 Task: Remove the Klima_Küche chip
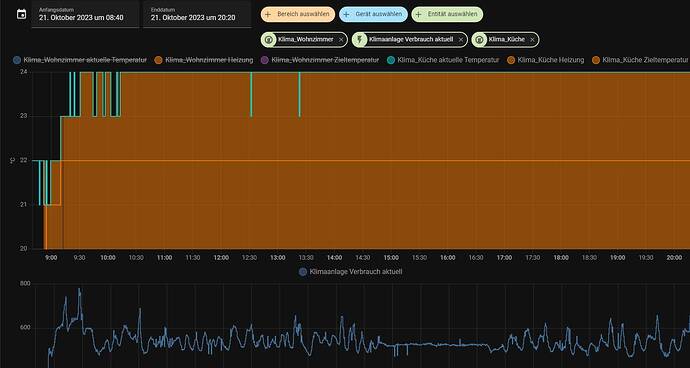click(532, 40)
